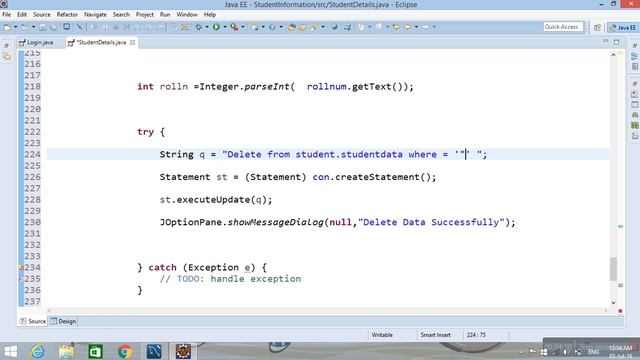Screen dimensions: 640x360
Task: Click the Package Explorer icon in left sidebar
Action: coord(7,57)
